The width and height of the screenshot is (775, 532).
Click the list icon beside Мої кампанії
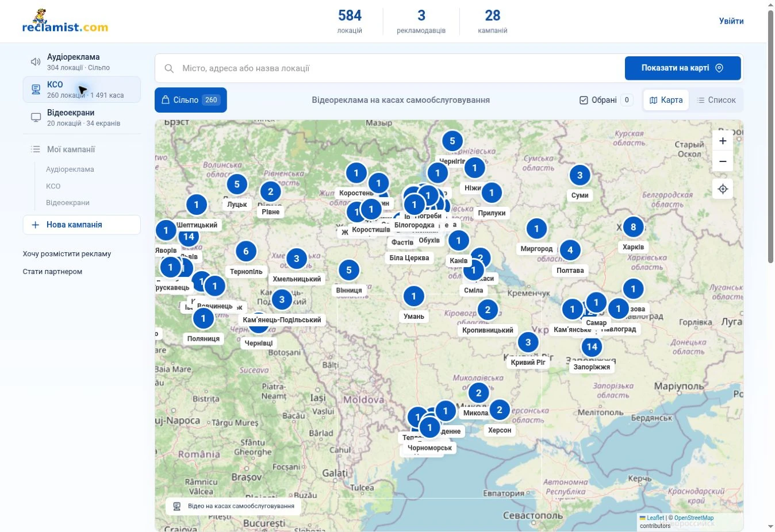(x=36, y=149)
